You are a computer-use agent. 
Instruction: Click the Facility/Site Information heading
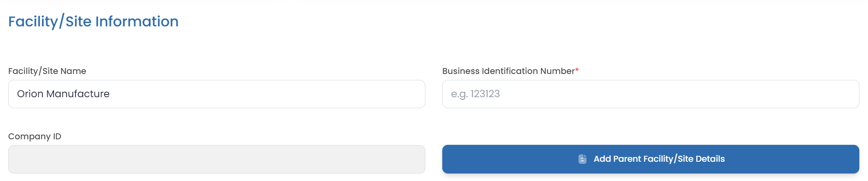click(93, 22)
